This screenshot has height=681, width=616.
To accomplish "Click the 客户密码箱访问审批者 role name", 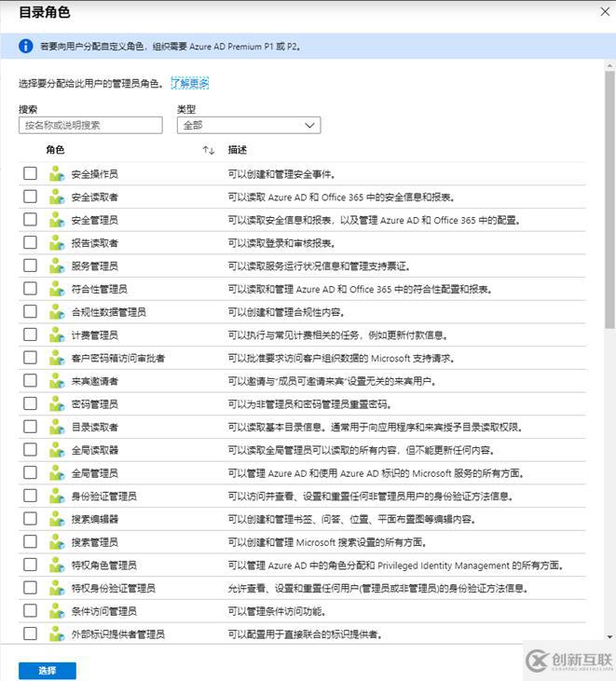I will (118, 358).
